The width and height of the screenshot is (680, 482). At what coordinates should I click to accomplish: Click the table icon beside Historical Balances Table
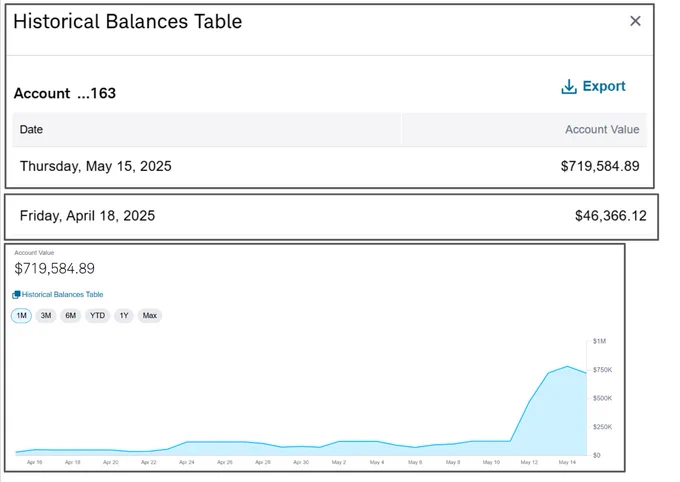tap(16, 295)
